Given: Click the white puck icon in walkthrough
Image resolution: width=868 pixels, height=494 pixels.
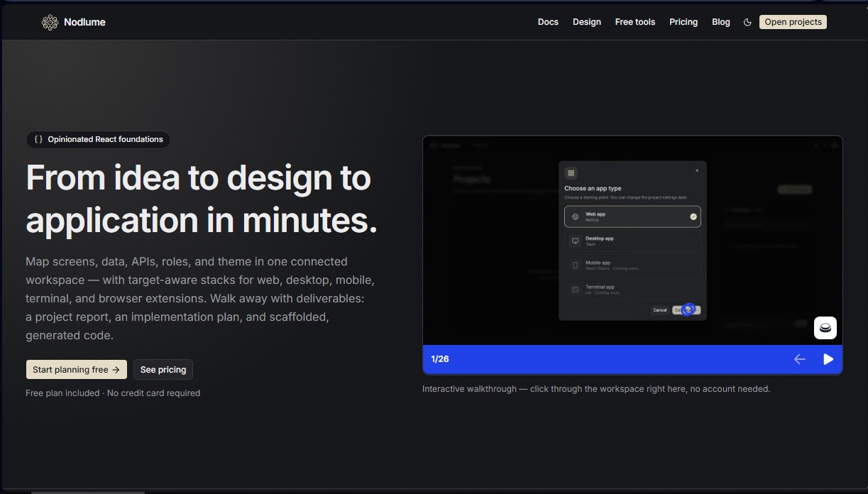Looking at the screenshot, I should click(825, 327).
